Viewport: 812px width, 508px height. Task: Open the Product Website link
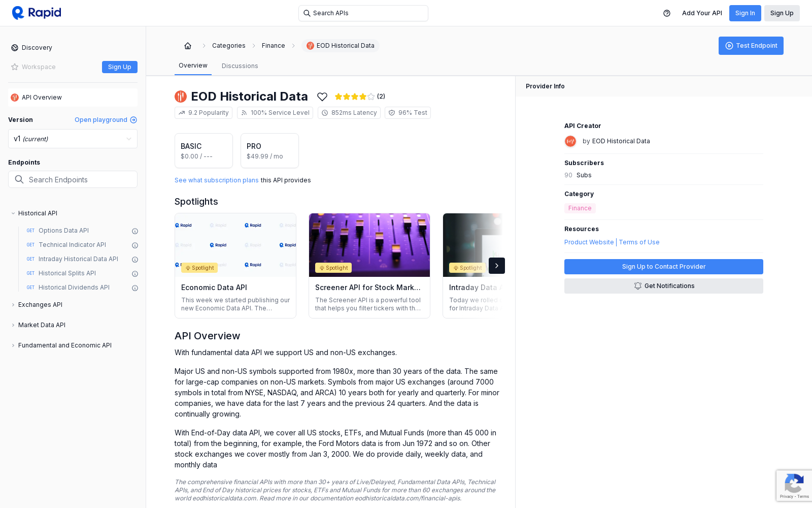[x=589, y=242]
